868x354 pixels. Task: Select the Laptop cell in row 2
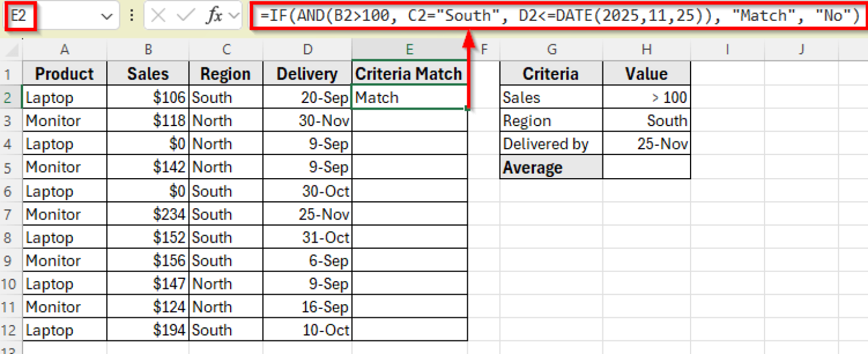(64, 97)
